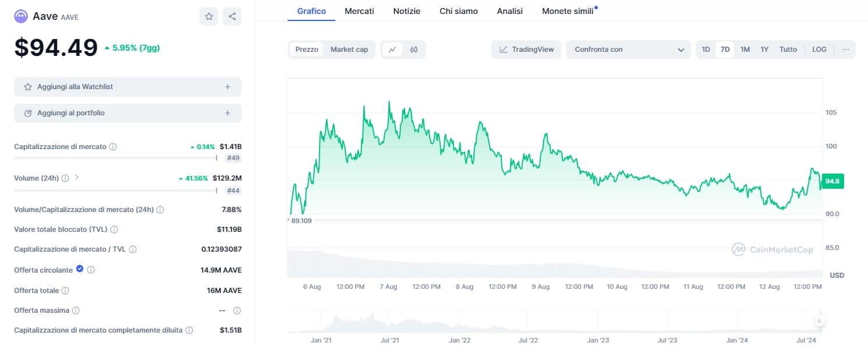The image size is (868, 346).
Task: Open the Mercati tab
Action: click(359, 11)
